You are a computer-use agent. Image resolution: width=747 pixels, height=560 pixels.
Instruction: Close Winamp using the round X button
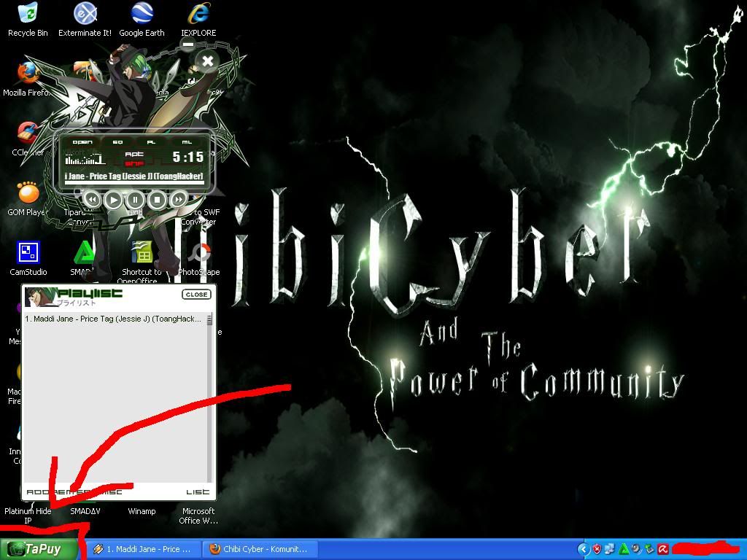pos(207,61)
